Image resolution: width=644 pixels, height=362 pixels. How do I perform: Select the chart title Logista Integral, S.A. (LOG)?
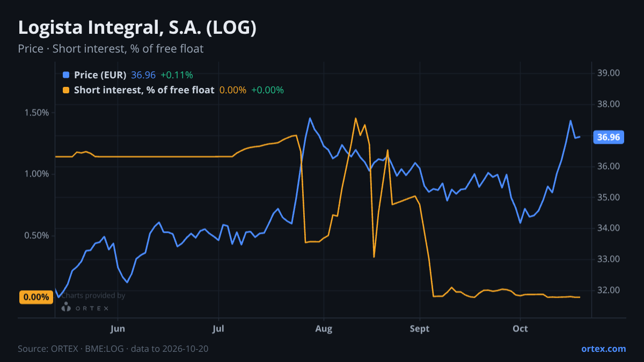(137, 28)
